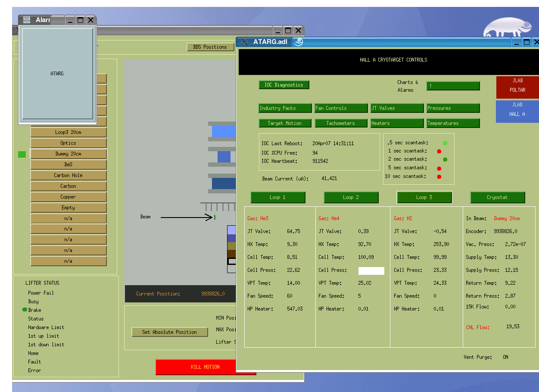The image size is (539, 392).
Task: Click the ATARG alarm button in Alarm window
Action: click(57, 74)
